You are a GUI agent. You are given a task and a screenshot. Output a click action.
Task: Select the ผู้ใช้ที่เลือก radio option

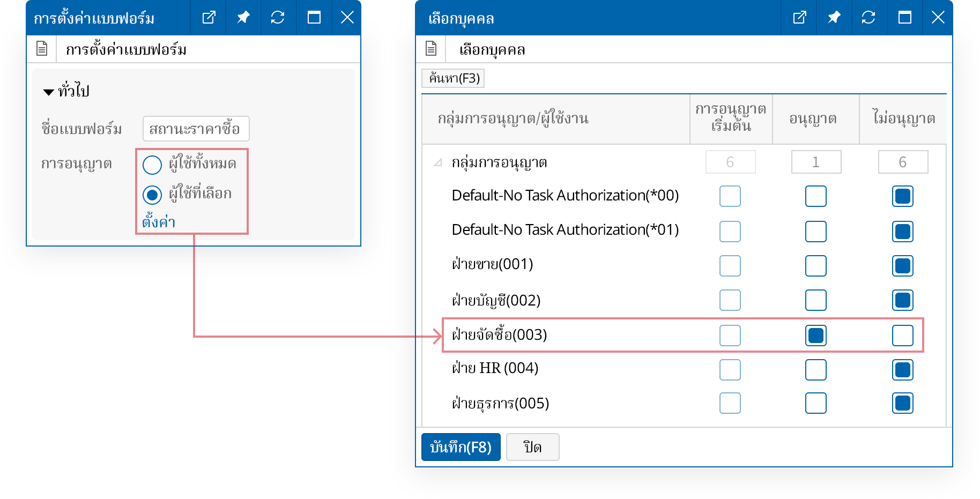[152, 195]
